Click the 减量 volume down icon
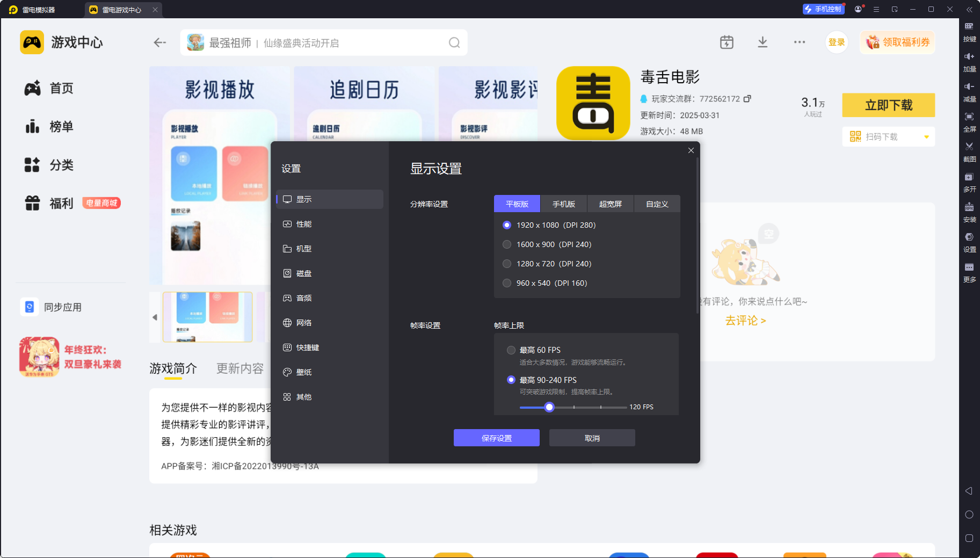The width and height of the screenshot is (980, 558). click(969, 92)
